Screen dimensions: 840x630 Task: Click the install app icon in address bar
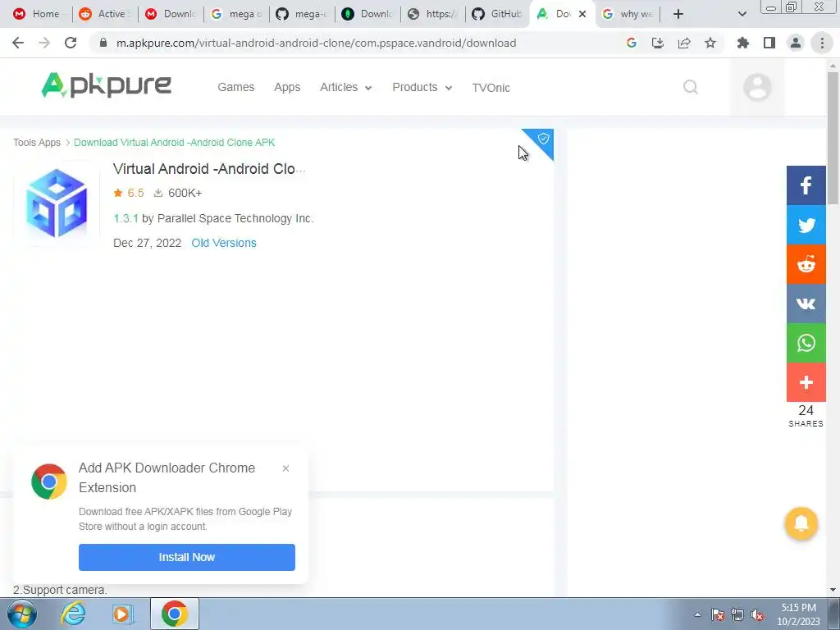pos(657,43)
